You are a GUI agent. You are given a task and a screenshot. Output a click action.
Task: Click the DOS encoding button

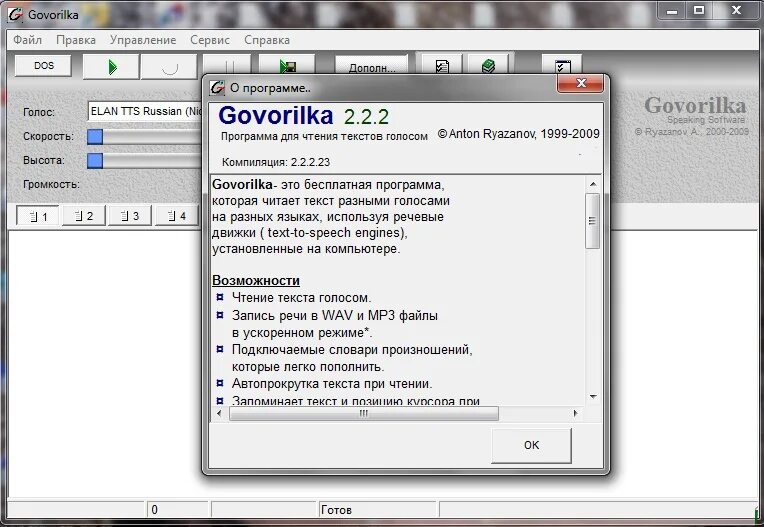(x=43, y=66)
